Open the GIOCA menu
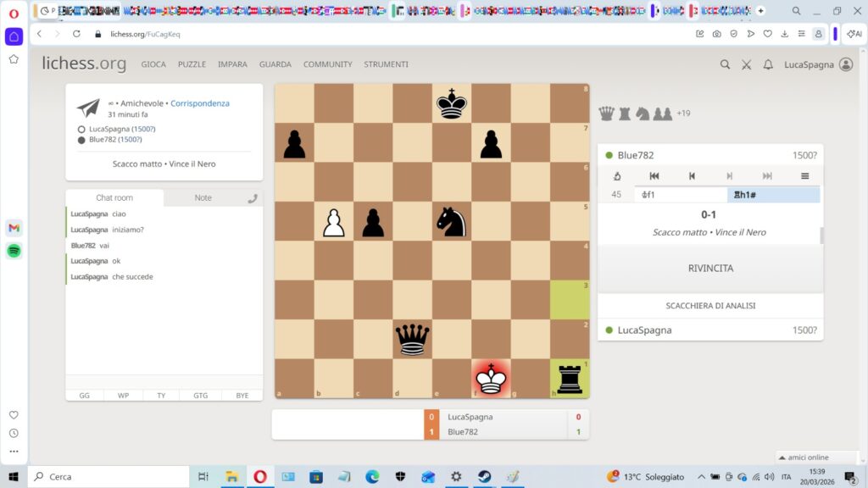868x488 pixels. (153, 64)
